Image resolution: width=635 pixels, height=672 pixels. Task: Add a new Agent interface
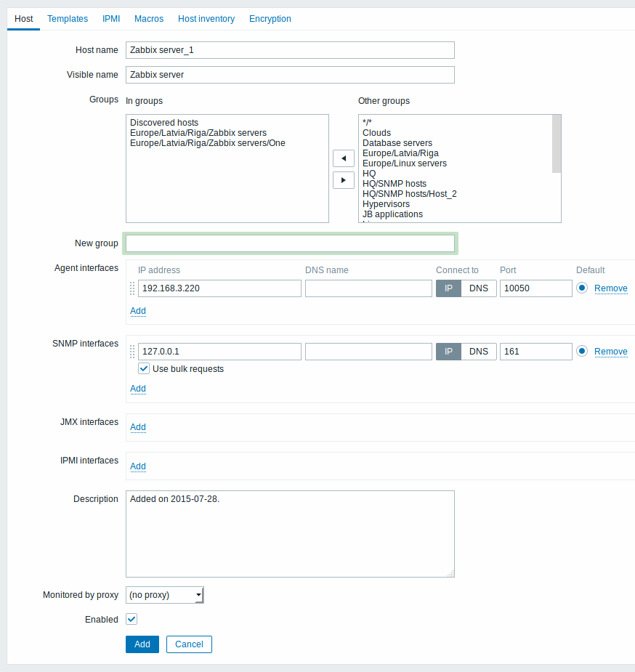click(138, 311)
